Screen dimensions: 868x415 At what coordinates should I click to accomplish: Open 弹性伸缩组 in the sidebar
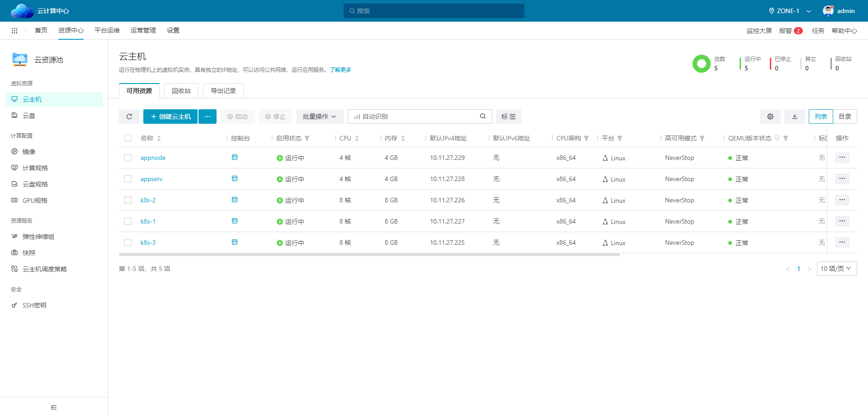point(54,237)
